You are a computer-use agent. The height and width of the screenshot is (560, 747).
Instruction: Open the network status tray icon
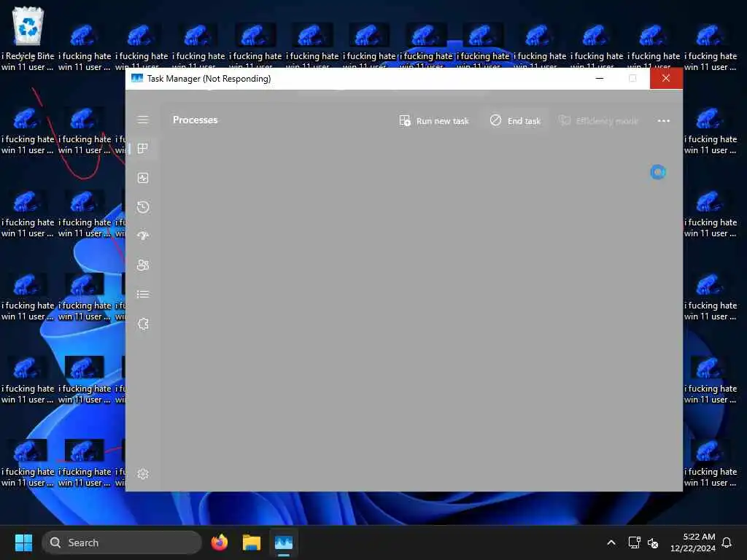point(634,542)
